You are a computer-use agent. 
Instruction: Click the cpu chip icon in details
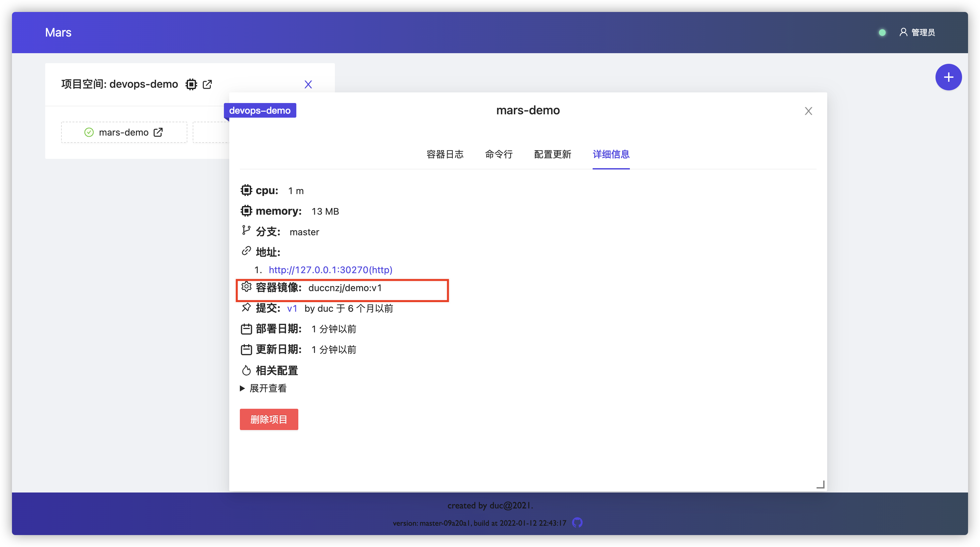246,190
